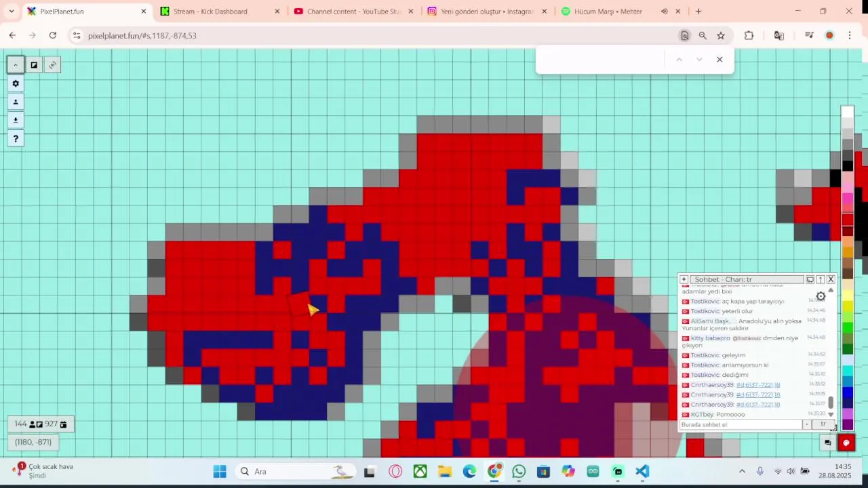Viewport: 868px width, 488px height.
Task: Open browser extensions puzzle icon
Action: click(x=749, y=35)
